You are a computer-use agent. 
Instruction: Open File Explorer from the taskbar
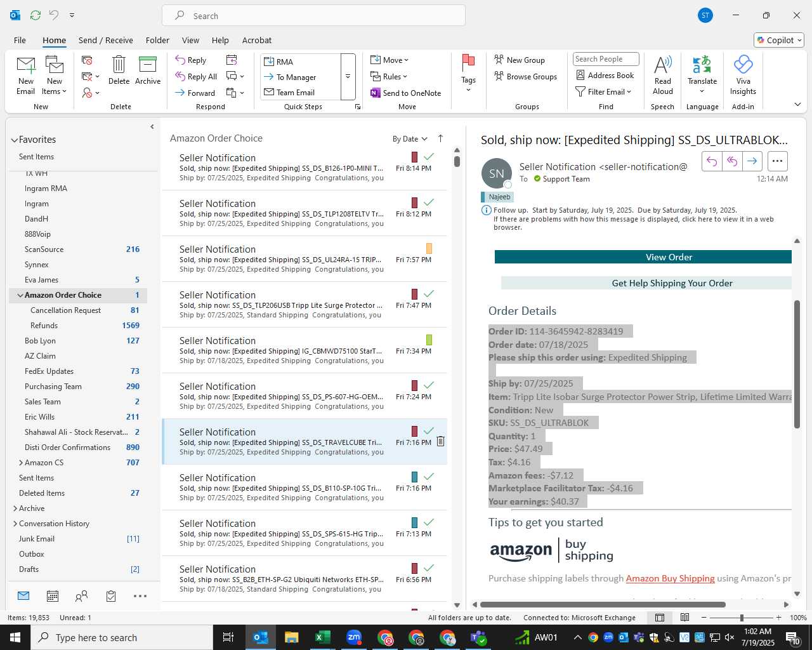coord(291,637)
